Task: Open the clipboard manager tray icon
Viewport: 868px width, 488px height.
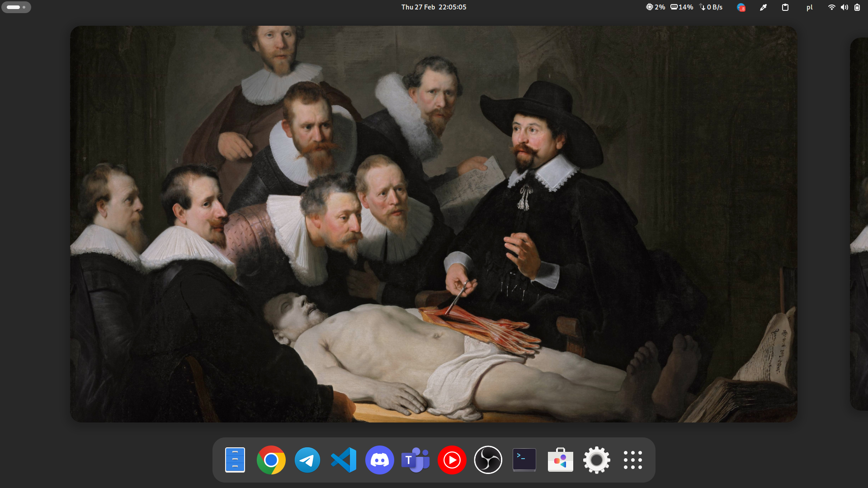Action: pyautogui.click(x=785, y=7)
